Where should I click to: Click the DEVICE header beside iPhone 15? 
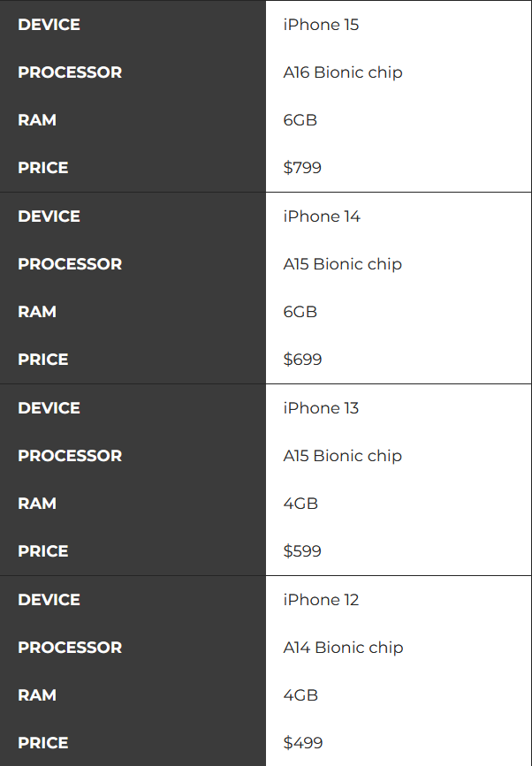pos(49,25)
